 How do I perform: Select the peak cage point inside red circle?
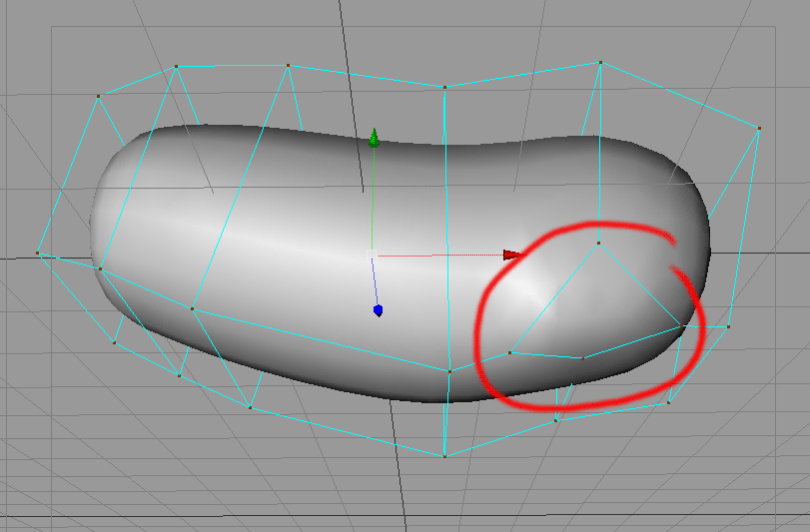[x=598, y=243]
